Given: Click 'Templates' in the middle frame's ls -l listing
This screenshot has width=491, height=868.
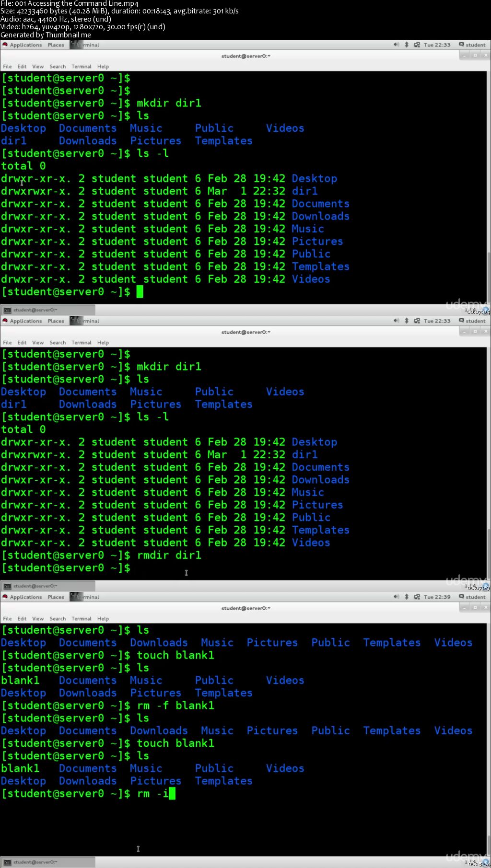Looking at the screenshot, I should [x=321, y=530].
